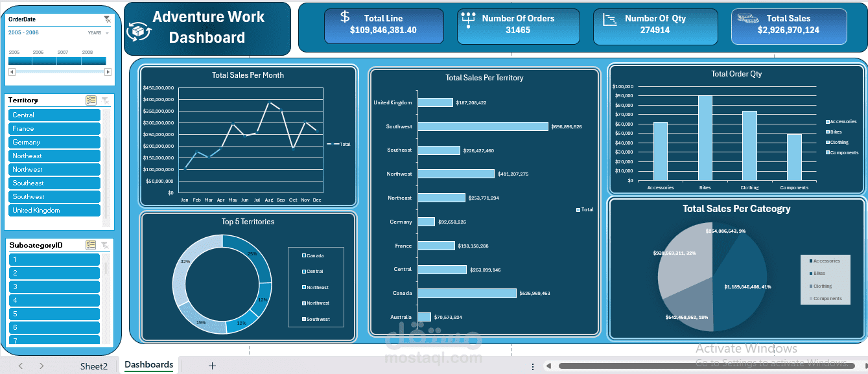Clear the SubcategoryID slicer filter
Screen dimensions: 868x374
(105, 245)
